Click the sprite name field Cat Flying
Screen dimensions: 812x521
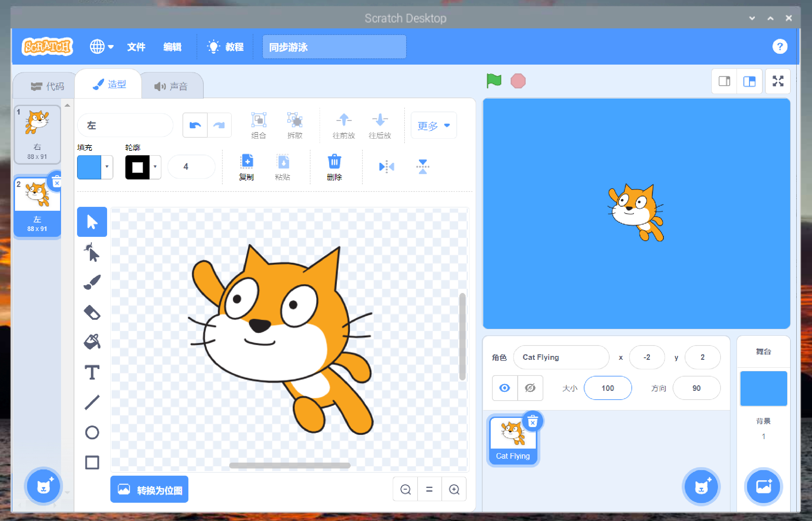tap(561, 357)
